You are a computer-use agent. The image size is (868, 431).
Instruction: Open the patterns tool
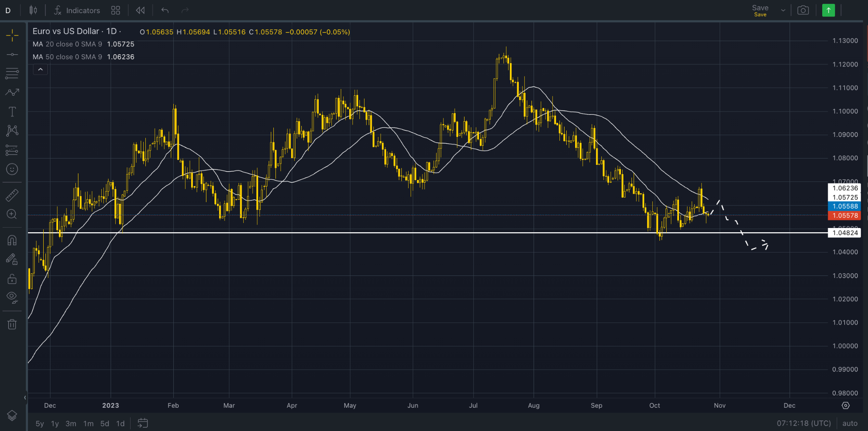click(x=12, y=131)
